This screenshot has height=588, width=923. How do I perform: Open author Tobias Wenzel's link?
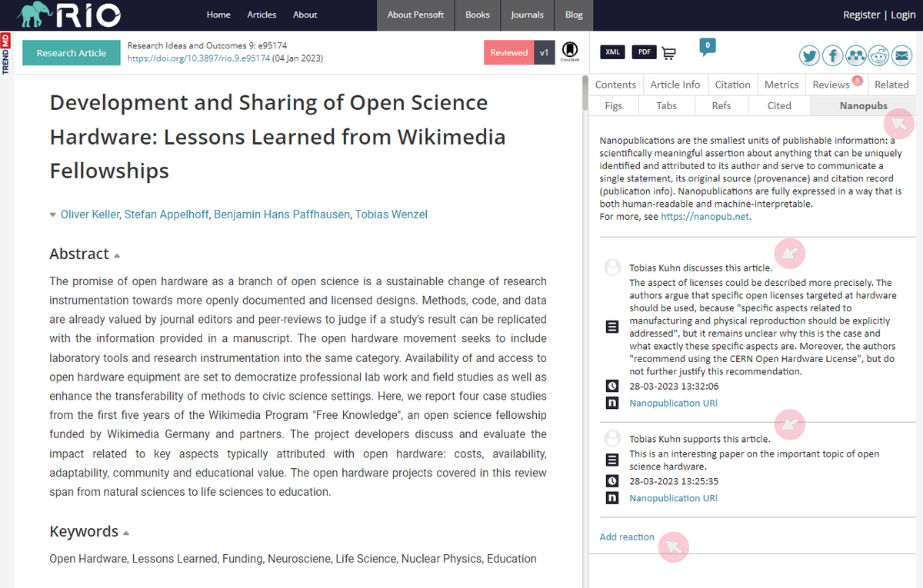click(392, 214)
